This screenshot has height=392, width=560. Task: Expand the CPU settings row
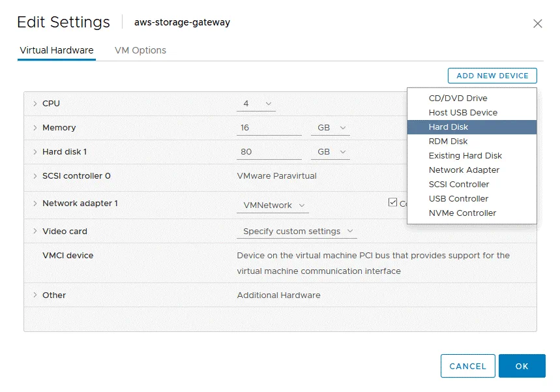click(35, 104)
